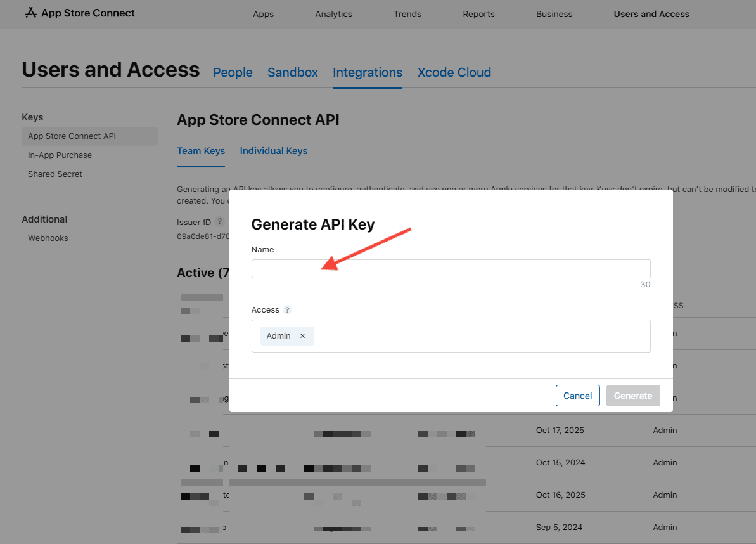756x544 pixels.
Task: Go to Trends in the top navigation
Action: (x=407, y=14)
